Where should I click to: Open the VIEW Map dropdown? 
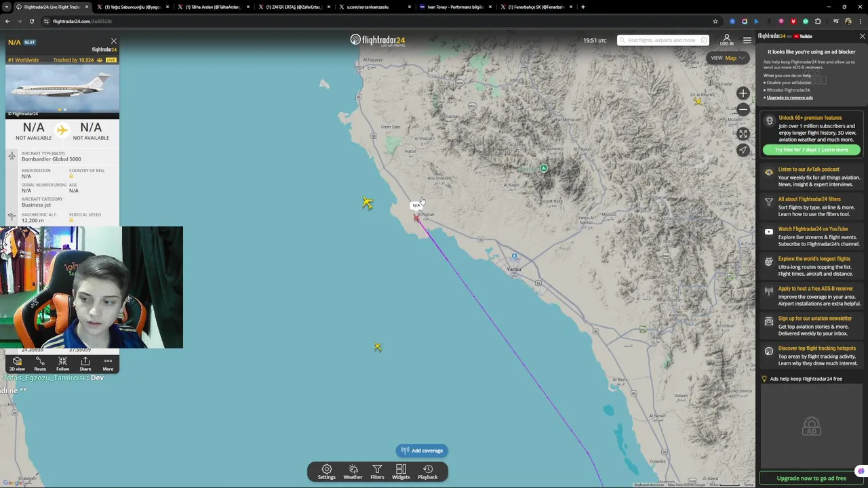click(727, 58)
